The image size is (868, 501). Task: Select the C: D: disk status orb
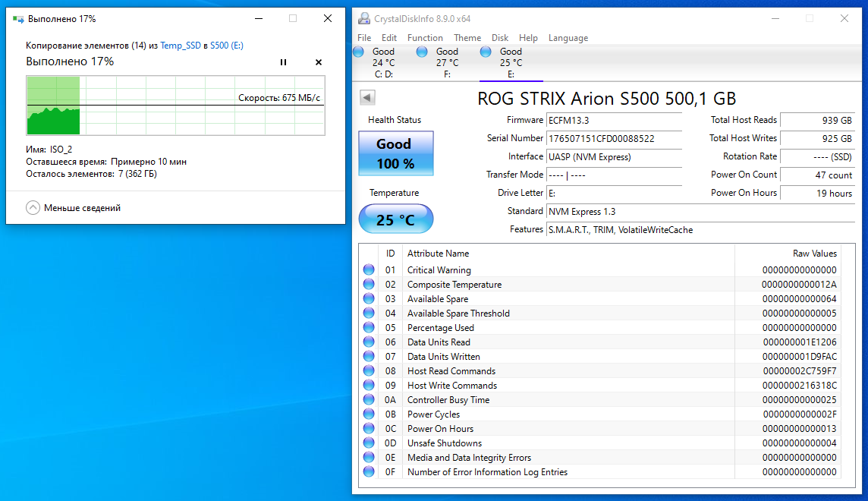359,52
